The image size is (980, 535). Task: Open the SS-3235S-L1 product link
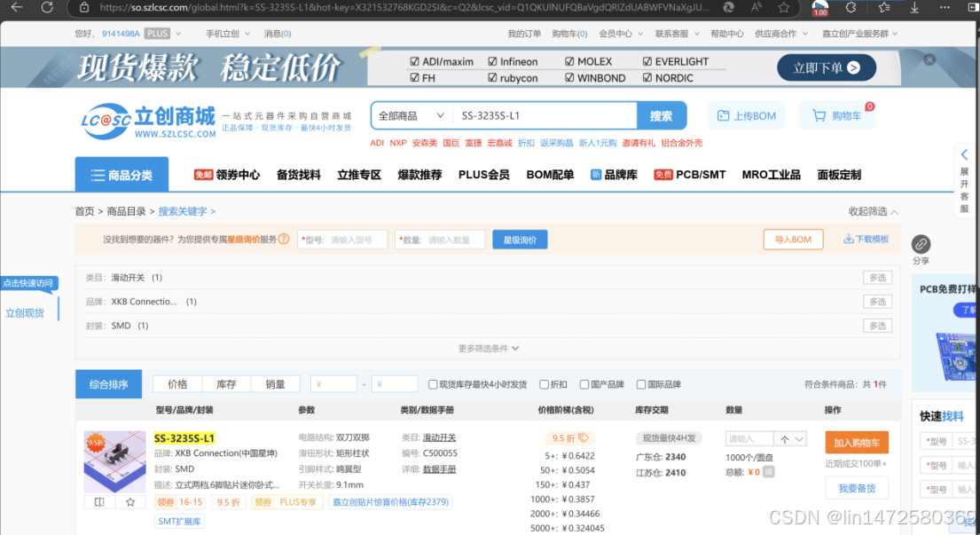pos(184,438)
